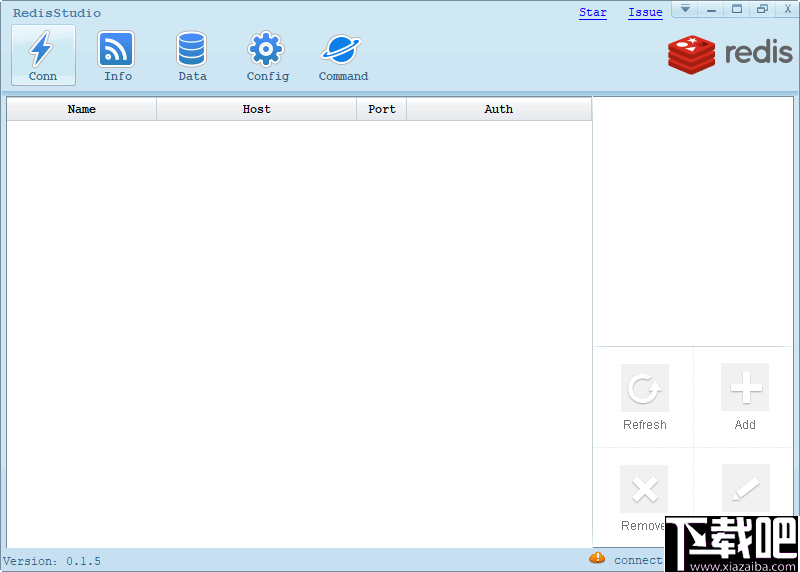Sort by the Port column header
Viewport: 800px width, 572px height.
tap(382, 109)
